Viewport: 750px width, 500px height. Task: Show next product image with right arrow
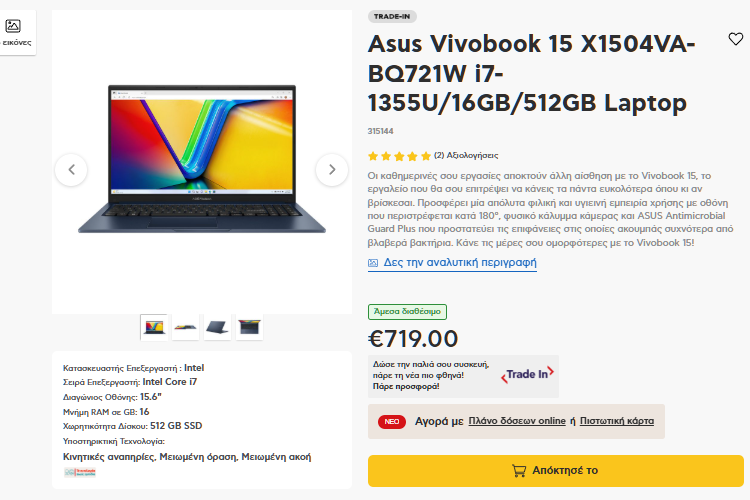pos(332,169)
